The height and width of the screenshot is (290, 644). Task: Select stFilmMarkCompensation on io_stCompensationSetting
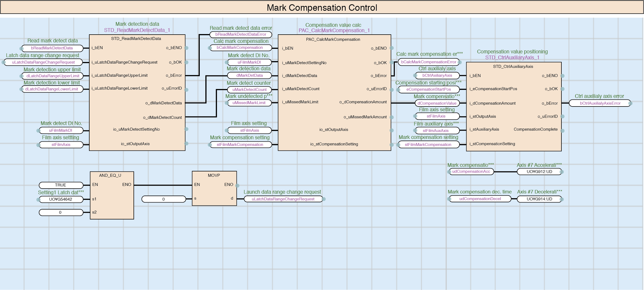point(240,145)
